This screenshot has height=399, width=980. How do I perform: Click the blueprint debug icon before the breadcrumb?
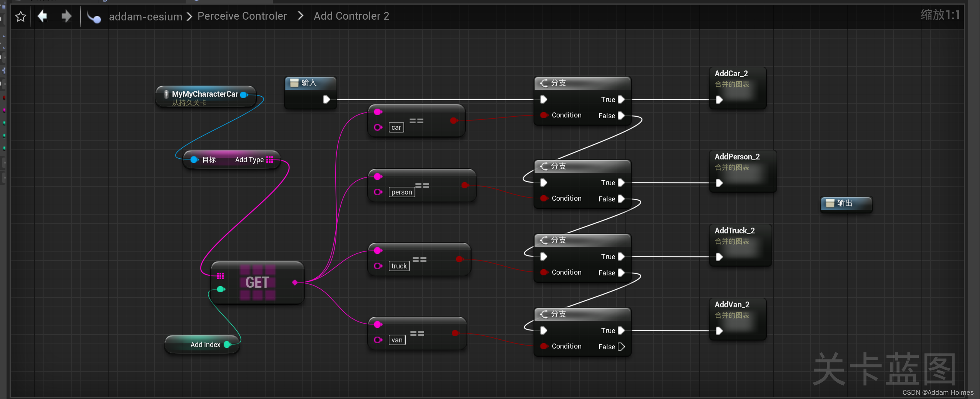point(94,16)
